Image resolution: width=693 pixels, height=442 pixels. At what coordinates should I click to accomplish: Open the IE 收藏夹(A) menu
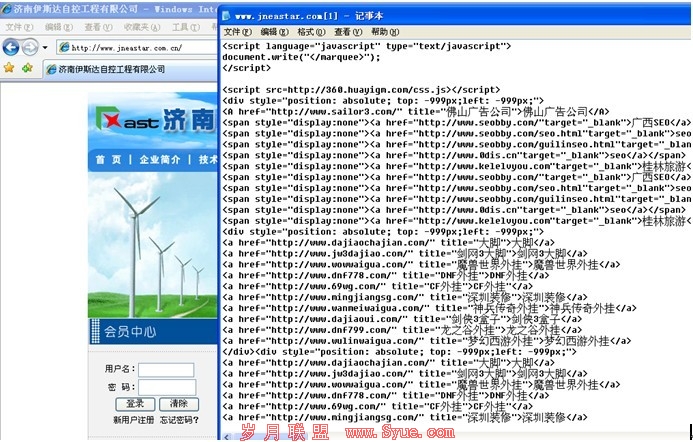[x=142, y=27]
